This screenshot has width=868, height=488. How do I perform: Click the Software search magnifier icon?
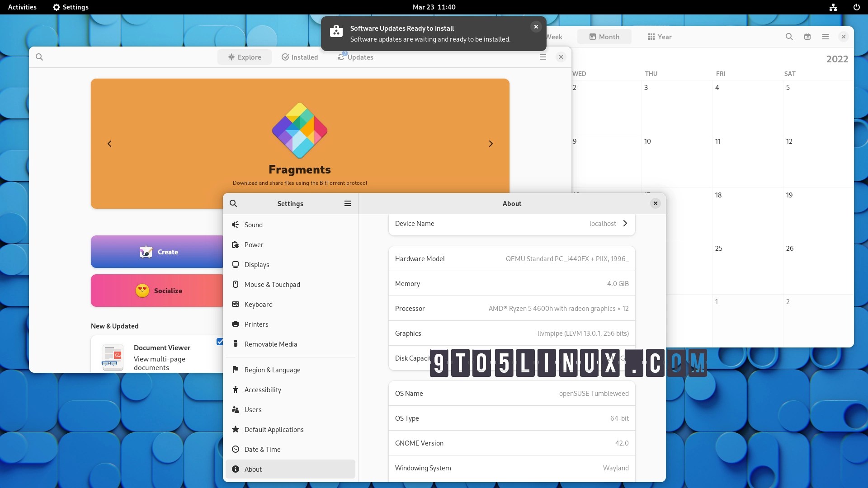coord(39,57)
